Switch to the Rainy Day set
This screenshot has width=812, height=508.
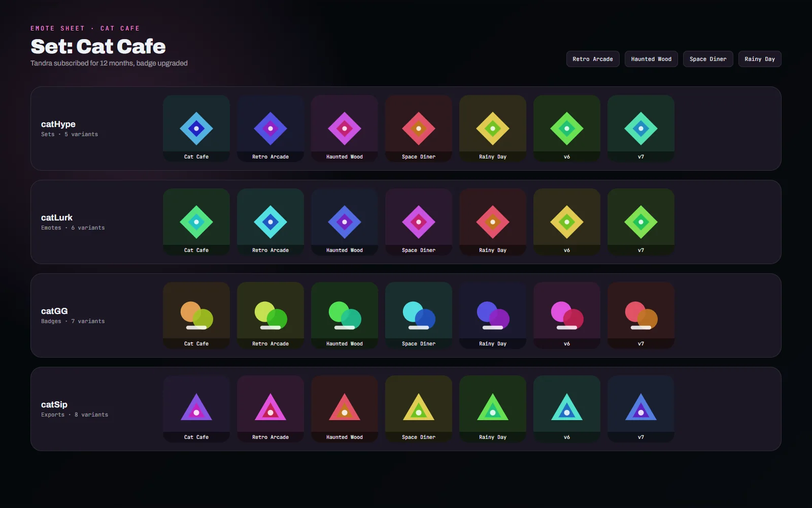(x=760, y=59)
